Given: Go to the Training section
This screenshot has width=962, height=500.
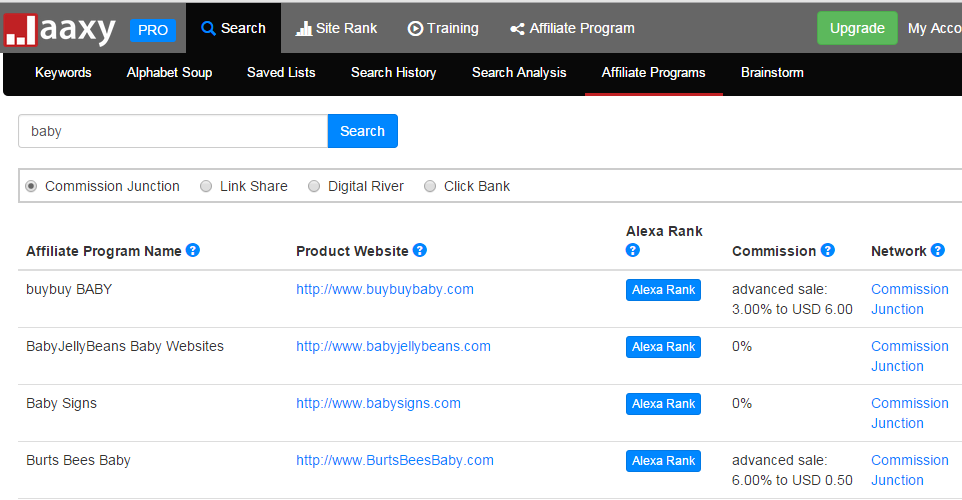Looking at the screenshot, I should point(443,28).
